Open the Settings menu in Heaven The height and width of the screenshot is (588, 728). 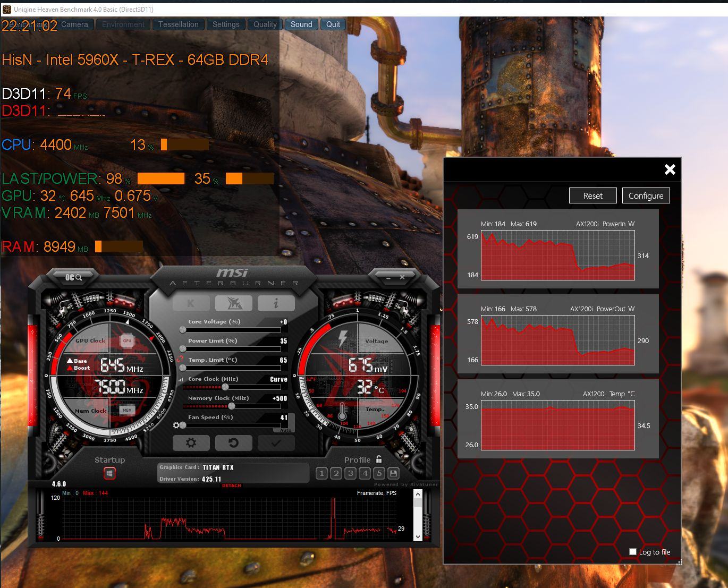click(x=226, y=24)
